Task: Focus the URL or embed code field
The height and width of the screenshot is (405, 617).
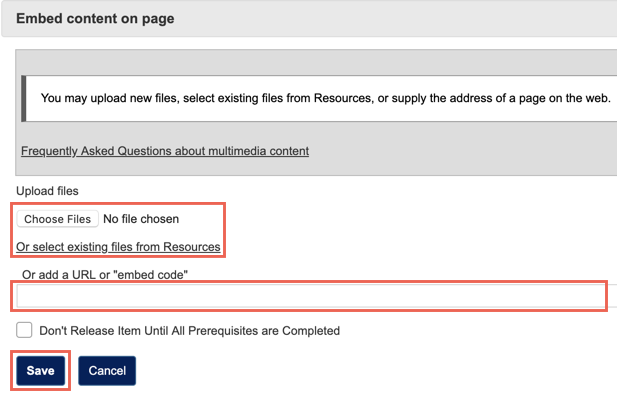Action: click(x=310, y=296)
